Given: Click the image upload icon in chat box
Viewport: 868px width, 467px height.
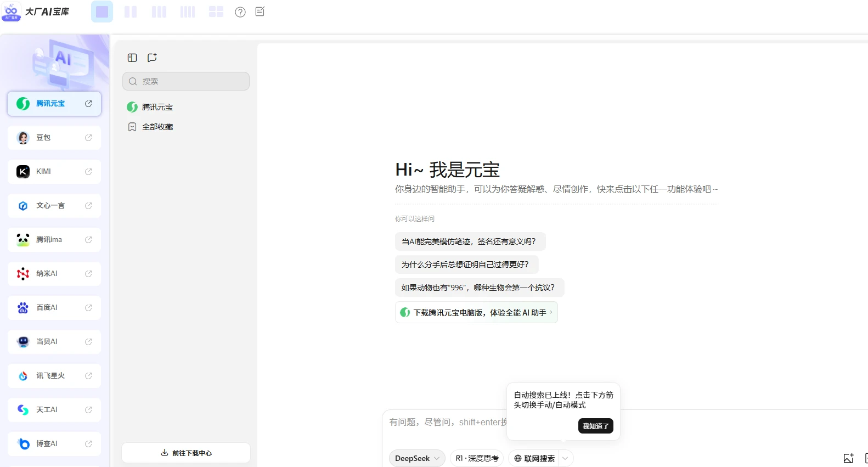Looking at the screenshot, I should 848,458.
